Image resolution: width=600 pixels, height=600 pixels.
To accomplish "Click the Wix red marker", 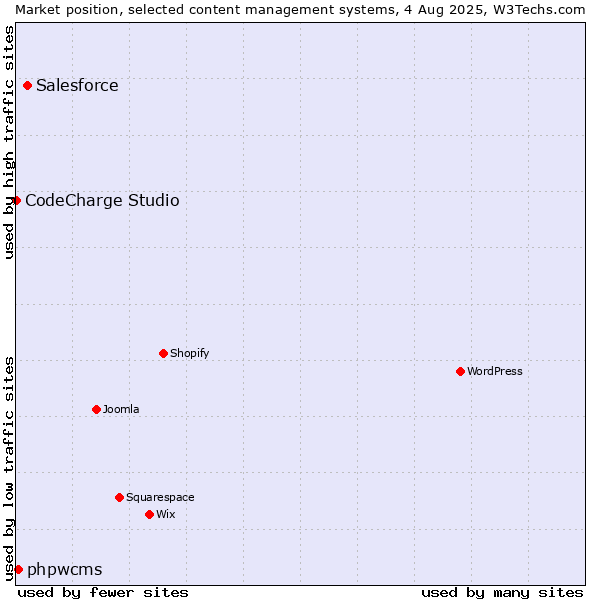I will 150,514.
